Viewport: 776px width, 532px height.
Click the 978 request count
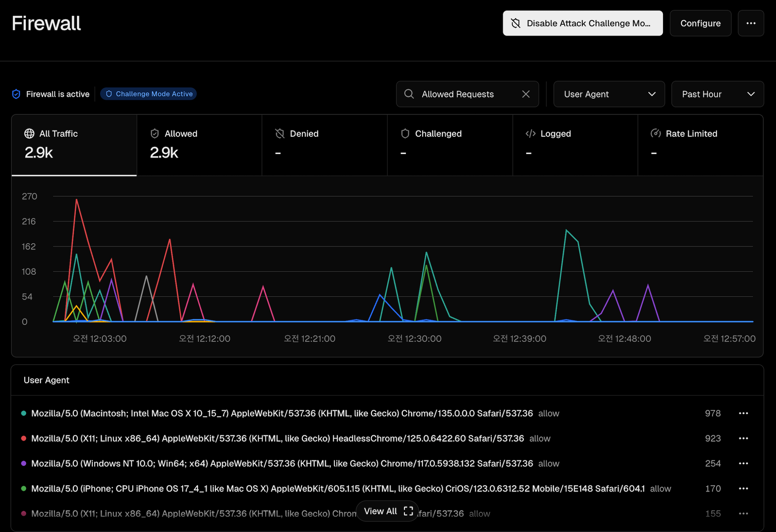tap(713, 414)
